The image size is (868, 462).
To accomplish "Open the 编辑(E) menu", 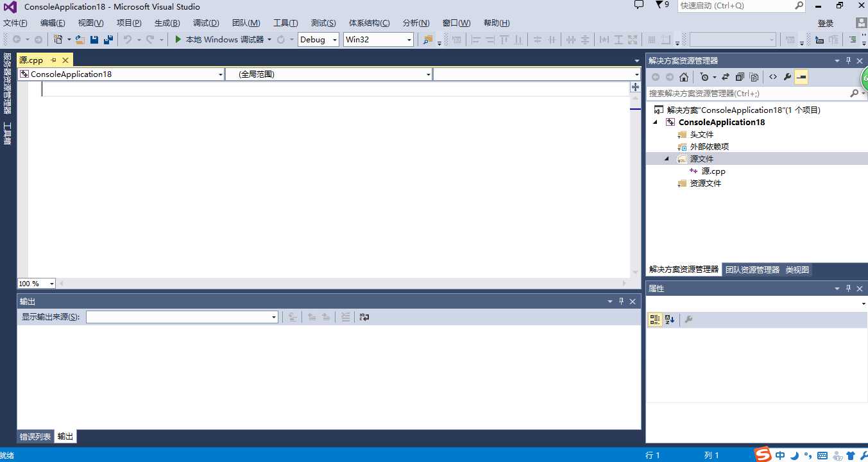I will [x=53, y=23].
